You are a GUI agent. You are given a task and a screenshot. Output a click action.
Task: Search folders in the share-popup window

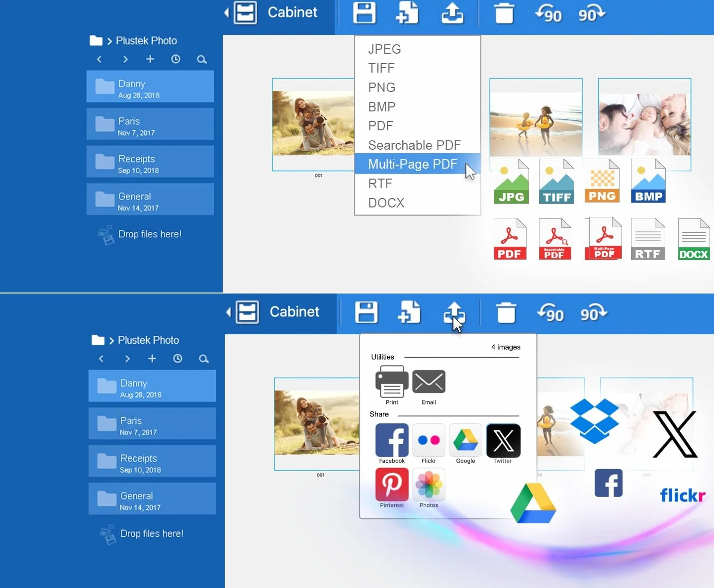[203, 359]
